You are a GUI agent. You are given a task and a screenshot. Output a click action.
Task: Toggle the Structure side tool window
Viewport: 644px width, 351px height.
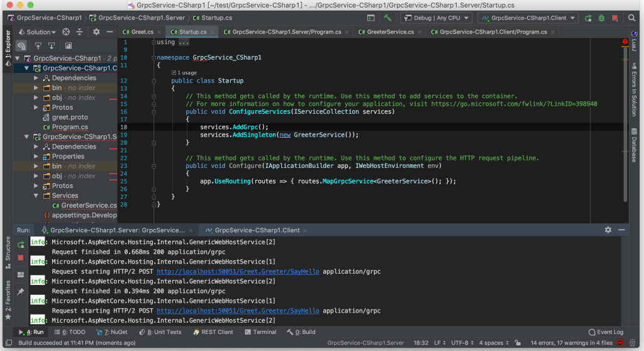pos(8,252)
